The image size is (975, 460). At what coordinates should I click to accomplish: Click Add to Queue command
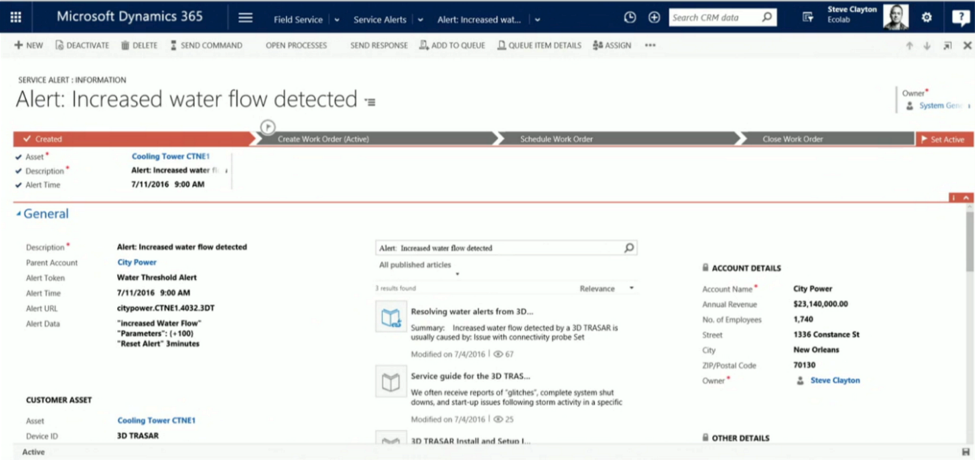point(450,45)
